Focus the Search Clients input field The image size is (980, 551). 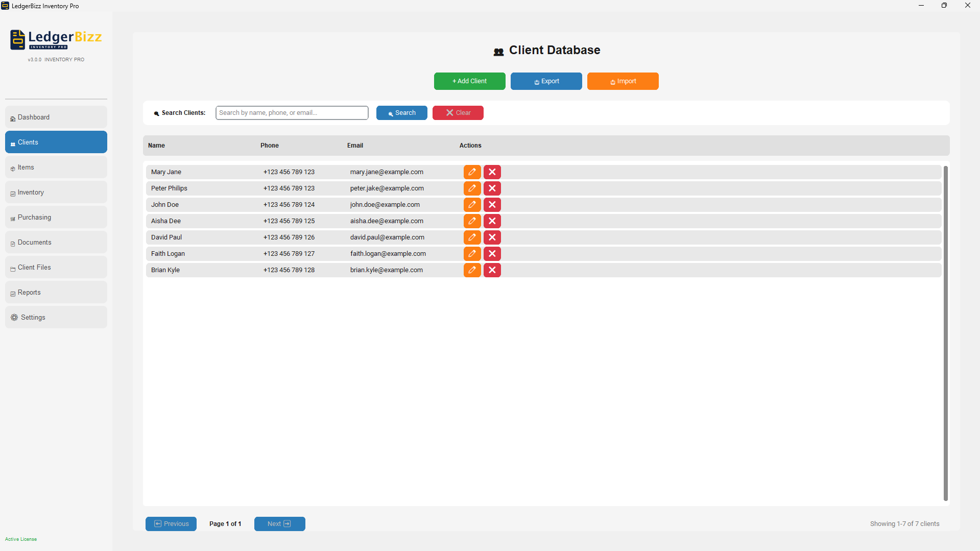pyautogui.click(x=292, y=113)
